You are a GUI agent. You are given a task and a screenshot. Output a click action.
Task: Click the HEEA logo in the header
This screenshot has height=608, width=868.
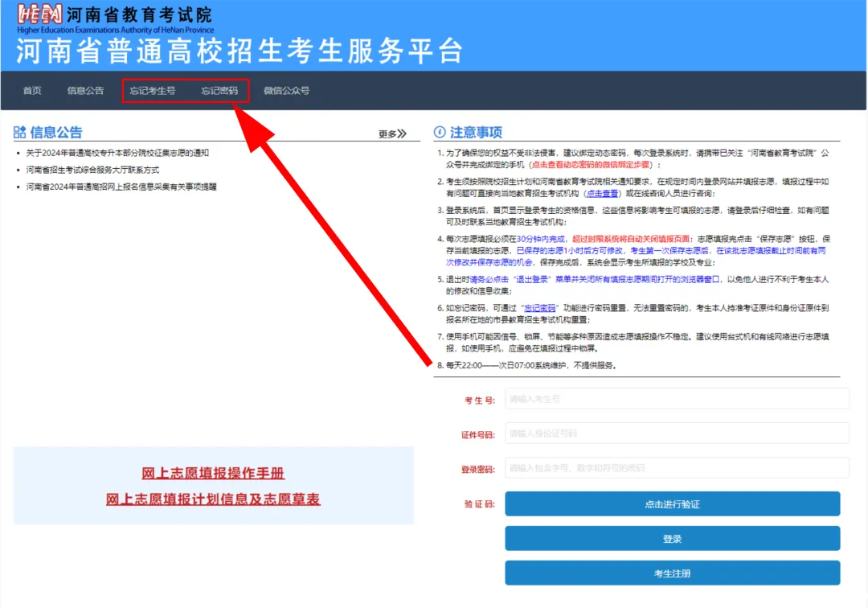pyautogui.click(x=39, y=14)
